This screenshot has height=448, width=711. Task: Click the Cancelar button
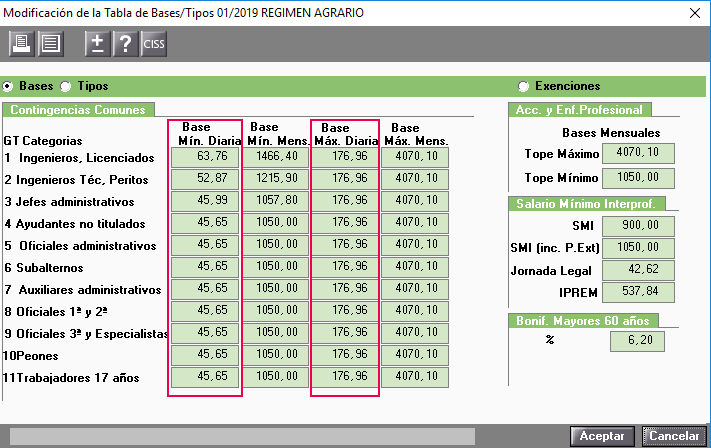pyautogui.click(x=674, y=436)
